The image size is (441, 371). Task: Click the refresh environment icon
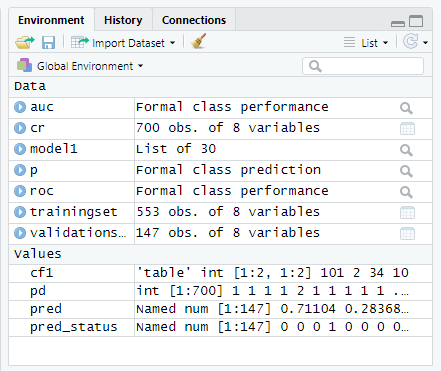click(x=410, y=42)
